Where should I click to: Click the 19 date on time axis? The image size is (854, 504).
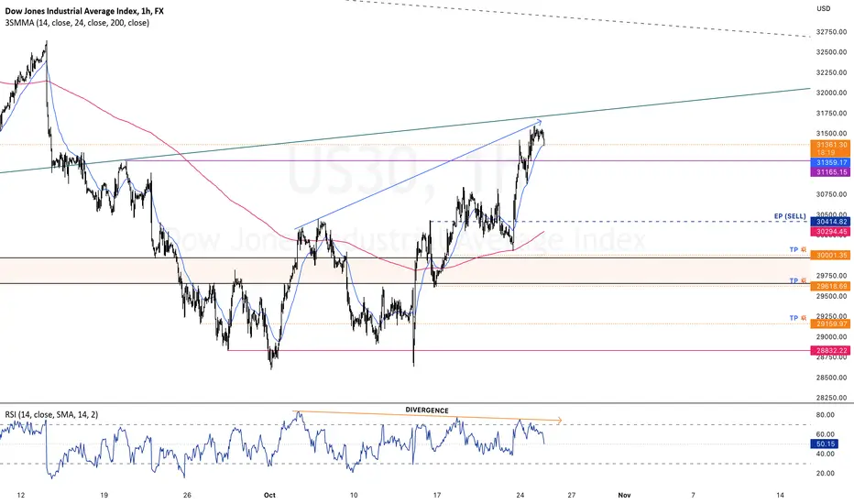pos(104,495)
